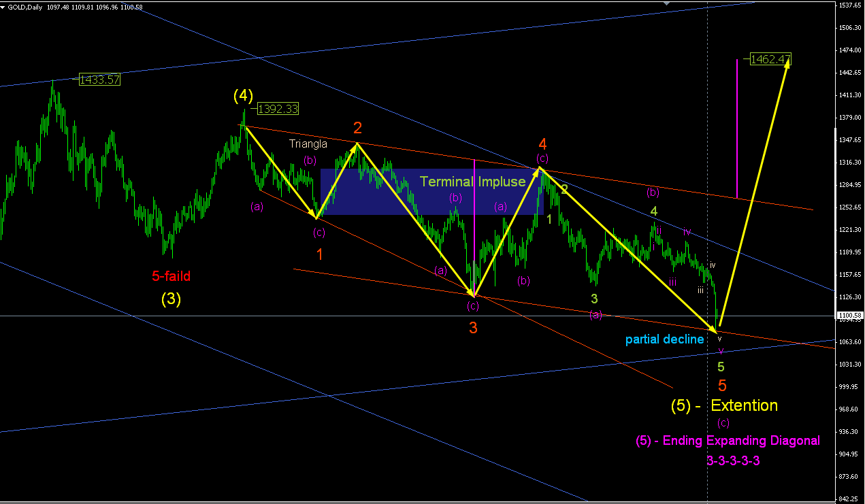Select the chart shift triangle marker at top
Screen dimensions: 865x504
point(668,3)
